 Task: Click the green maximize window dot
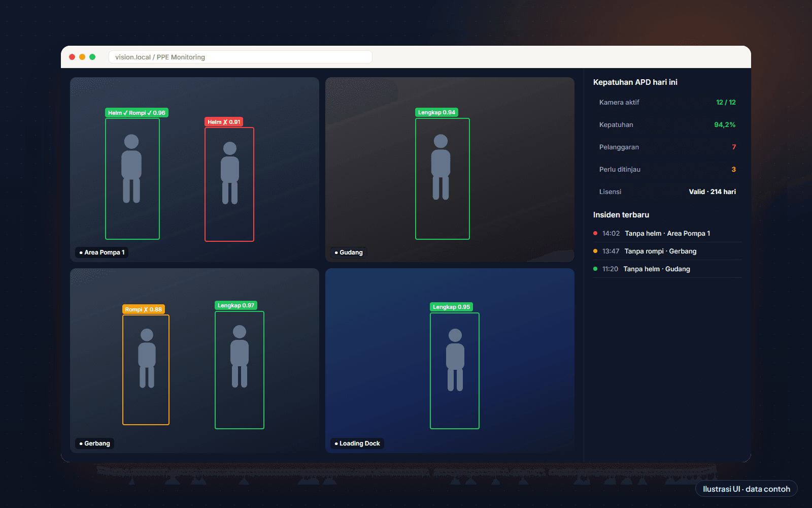click(x=92, y=57)
